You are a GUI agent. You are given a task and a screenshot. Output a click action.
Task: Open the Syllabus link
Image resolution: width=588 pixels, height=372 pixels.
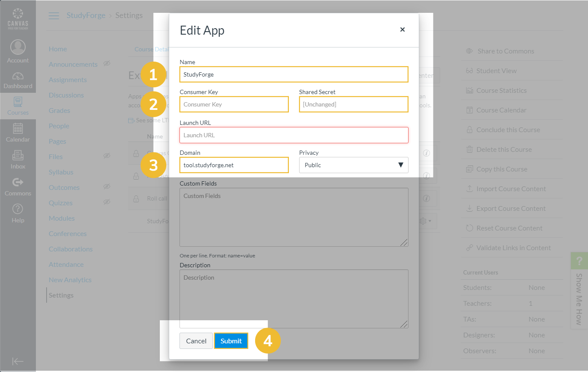(61, 172)
